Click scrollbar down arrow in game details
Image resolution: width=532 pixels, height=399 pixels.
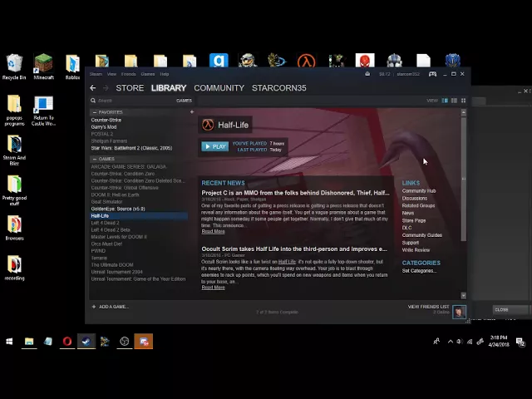464,296
